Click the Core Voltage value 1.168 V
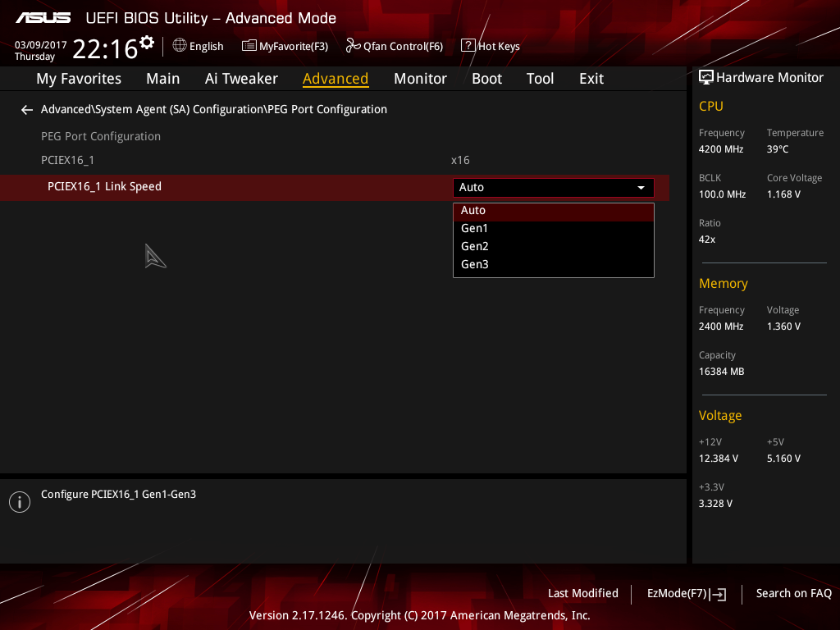This screenshot has height=630, width=840. pos(783,194)
